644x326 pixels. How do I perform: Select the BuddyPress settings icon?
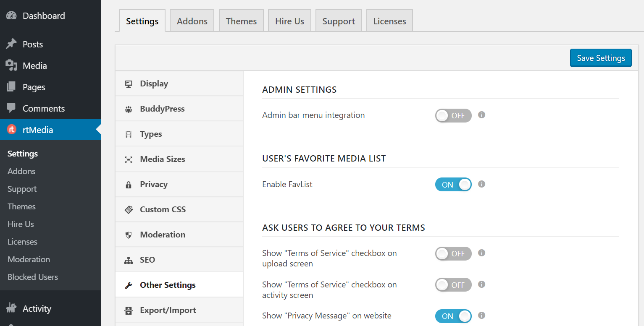(128, 108)
